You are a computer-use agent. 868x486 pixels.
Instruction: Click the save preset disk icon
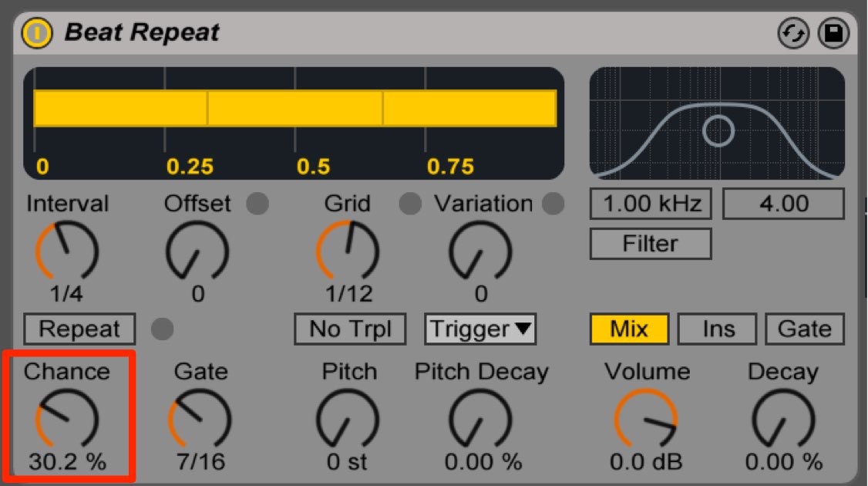(833, 33)
